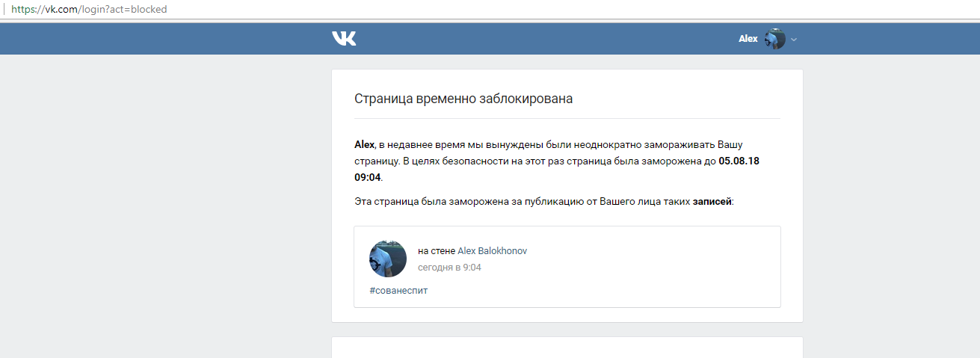The width and height of the screenshot is (980, 358).
Task: Click the на стене label in the post
Action: tap(437, 251)
